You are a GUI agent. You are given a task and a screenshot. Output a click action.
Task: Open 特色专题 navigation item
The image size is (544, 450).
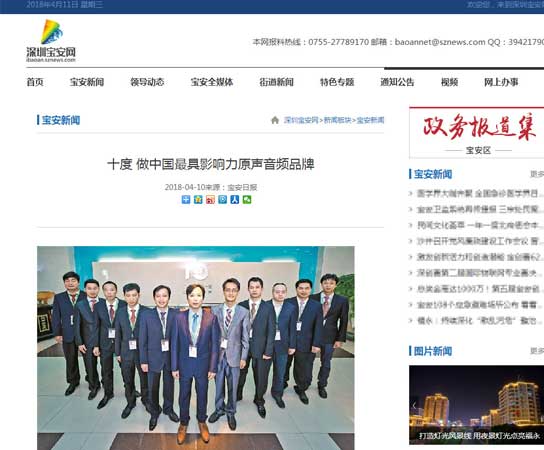337,82
